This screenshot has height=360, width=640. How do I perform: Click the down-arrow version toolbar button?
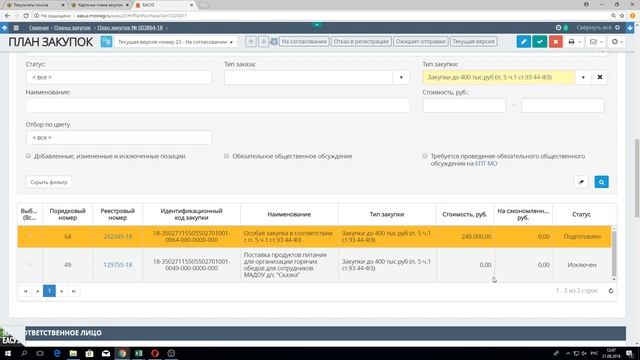(x=263, y=42)
